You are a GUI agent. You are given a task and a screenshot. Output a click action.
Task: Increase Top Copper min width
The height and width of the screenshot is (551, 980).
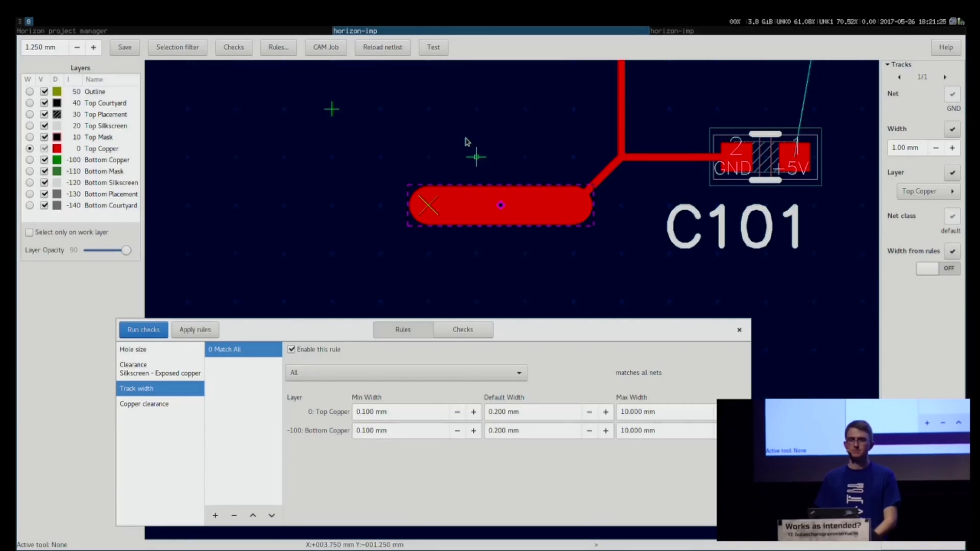(x=474, y=412)
